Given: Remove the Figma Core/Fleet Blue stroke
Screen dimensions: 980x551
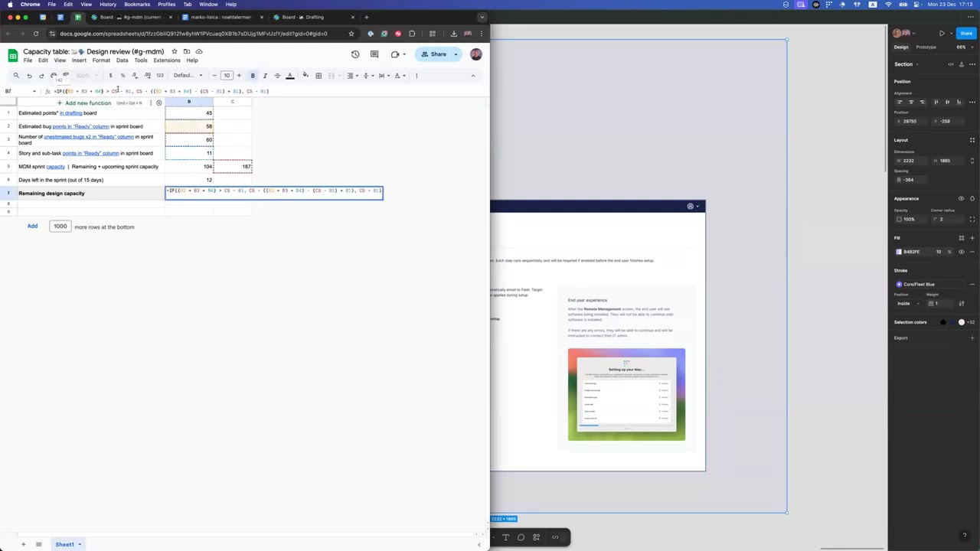Looking at the screenshot, I should point(972,285).
